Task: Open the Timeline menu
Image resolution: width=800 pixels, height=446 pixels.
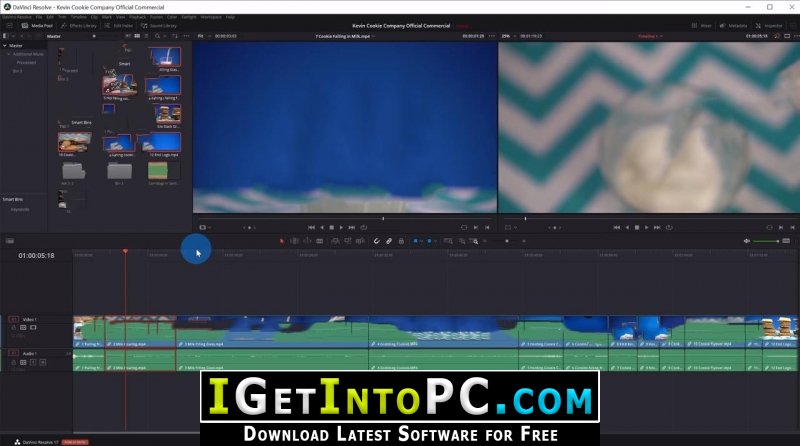Action: tap(79, 17)
